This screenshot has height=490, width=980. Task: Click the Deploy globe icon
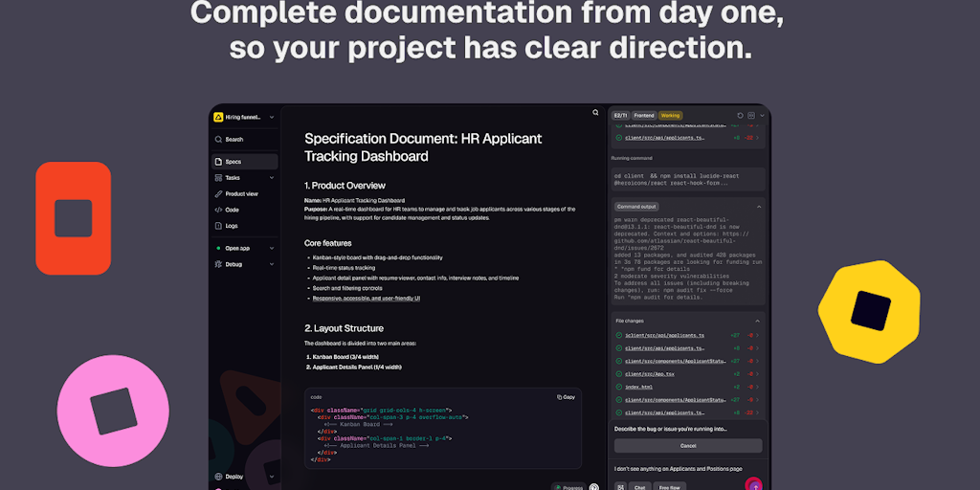coord(218,477)
